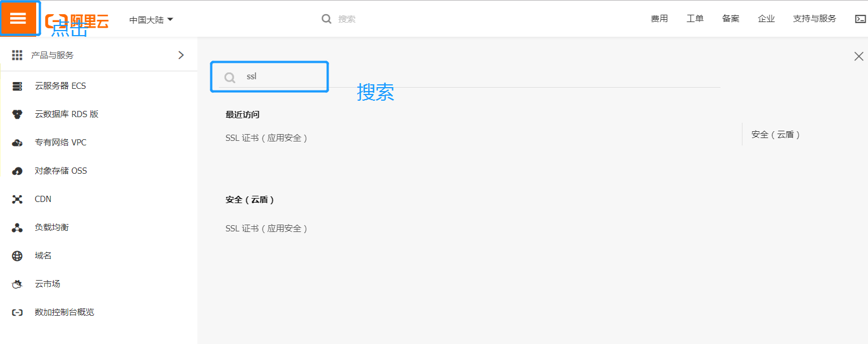Click the 云服务器 ECS server icon
The image size is (868, 344).
click(18, 86)
